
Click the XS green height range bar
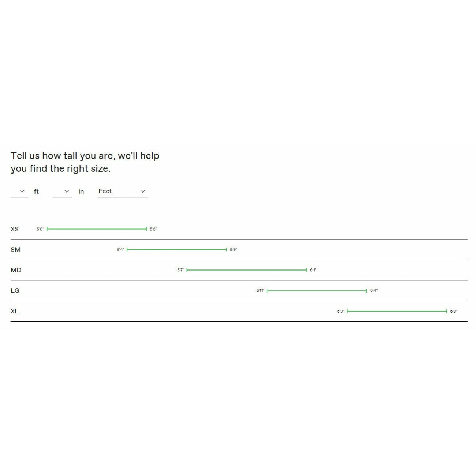click(x=97, y=229)
